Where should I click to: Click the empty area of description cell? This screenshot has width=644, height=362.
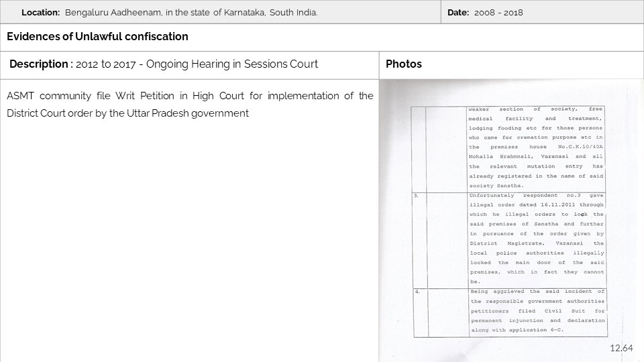point(190,241)
